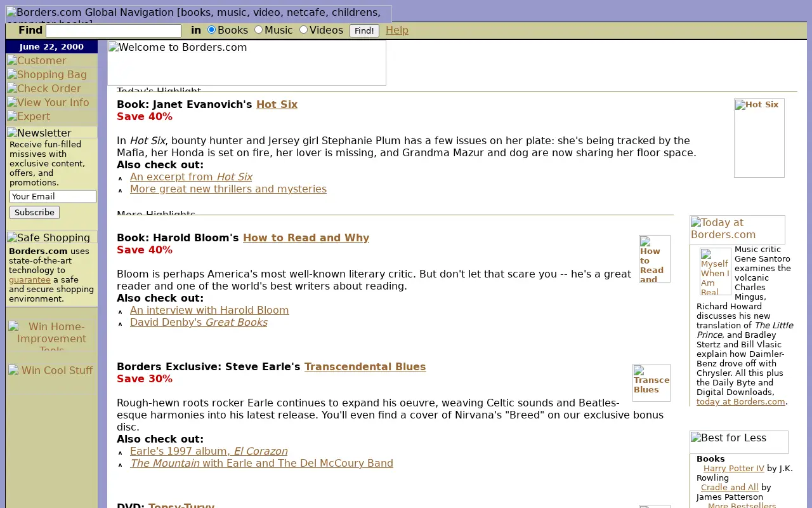
Task: Click the Newsletter header image
Action: point(51,132)
